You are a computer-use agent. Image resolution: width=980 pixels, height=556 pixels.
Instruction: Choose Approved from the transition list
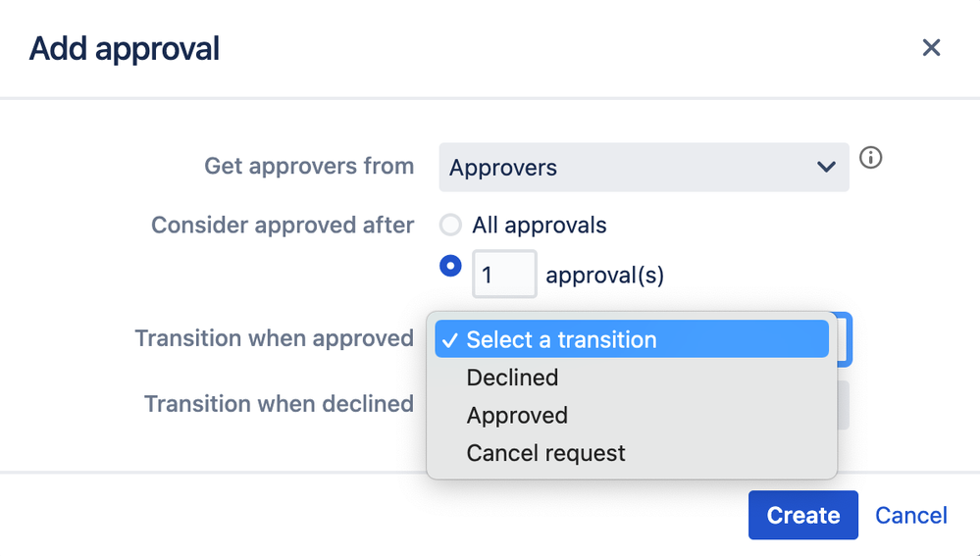517,416
